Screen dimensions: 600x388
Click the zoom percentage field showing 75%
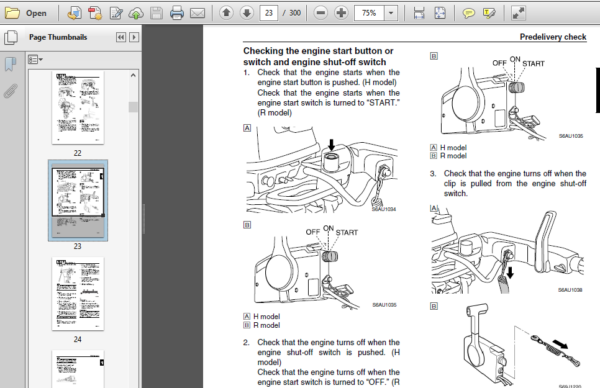[369, 13]
